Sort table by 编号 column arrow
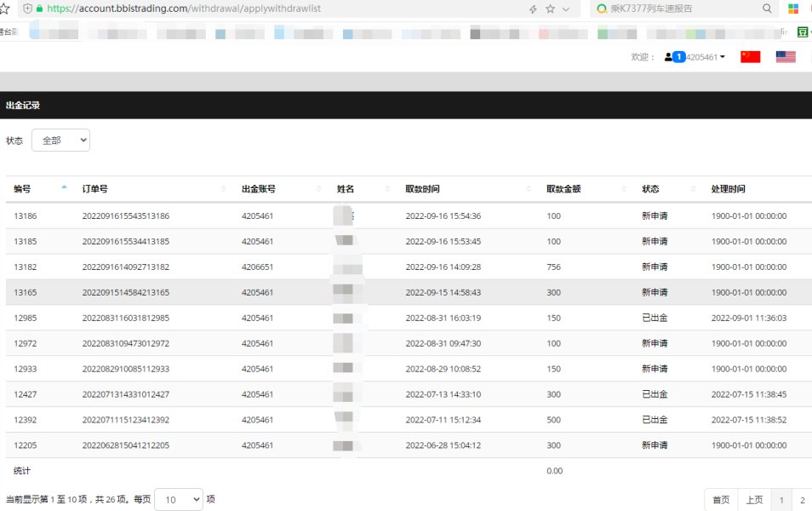 [x=65, y=188]
